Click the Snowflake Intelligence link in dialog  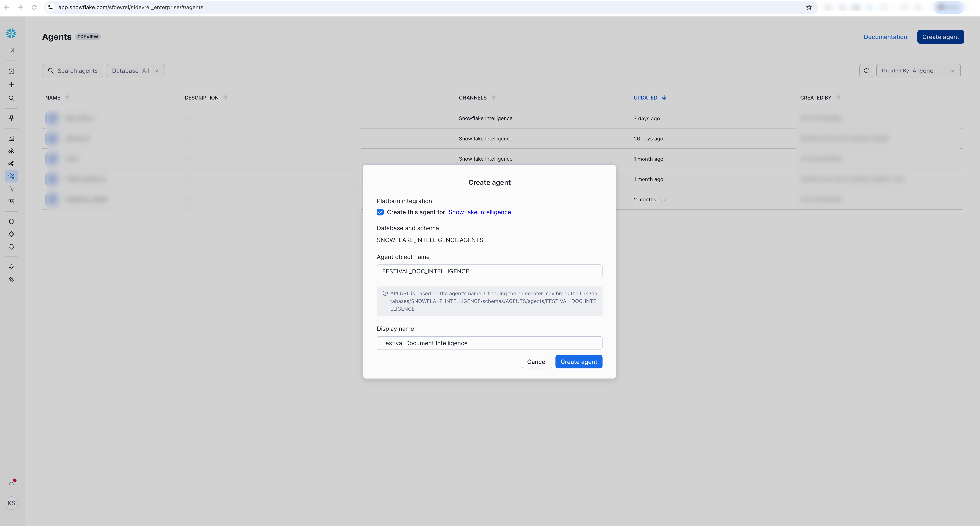tap(479, 212)
